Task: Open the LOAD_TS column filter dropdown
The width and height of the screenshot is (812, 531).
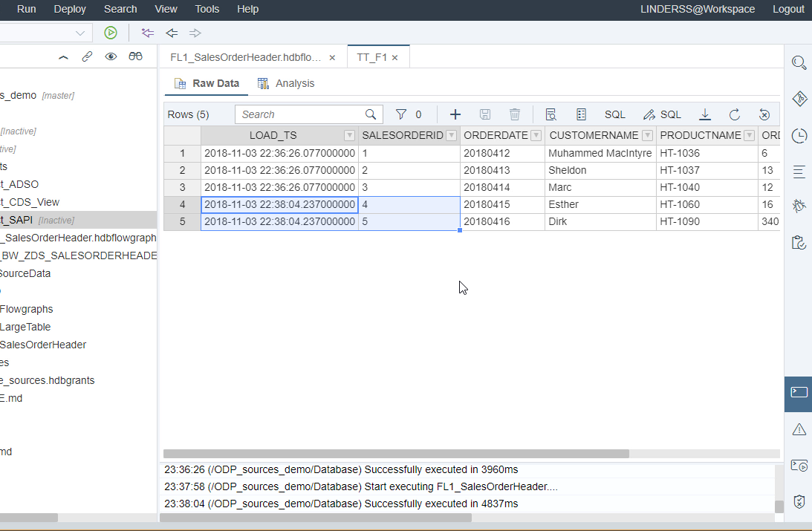Action: pyautogui.click(x=349, y=135)
